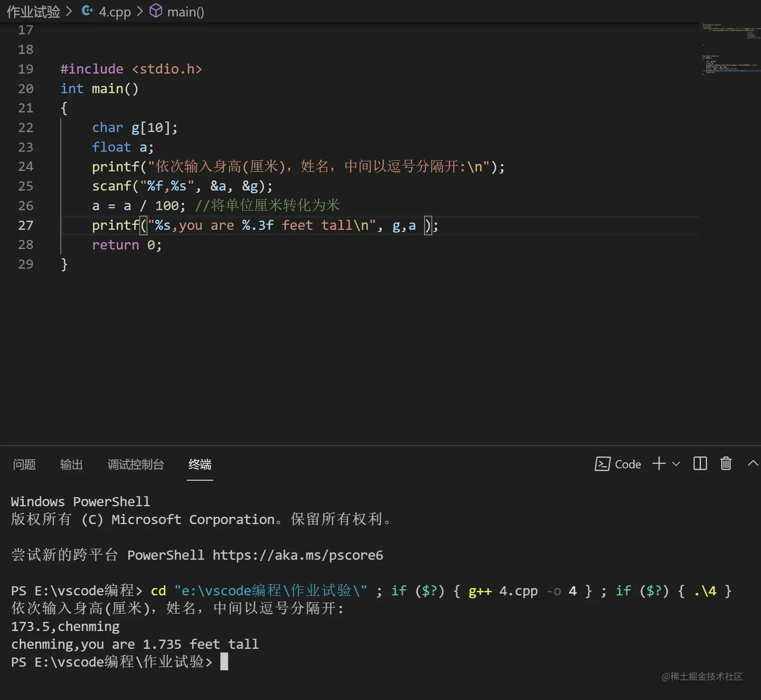761x700 pixels.
Task: Click the terminal output 173.5,chenming
Action: pos(65,626)
